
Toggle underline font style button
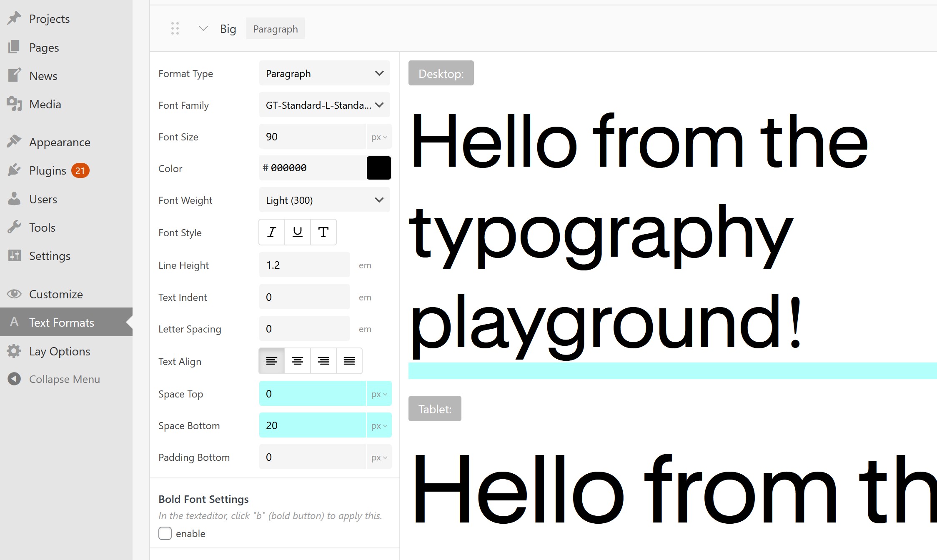(x=298, y=232)
